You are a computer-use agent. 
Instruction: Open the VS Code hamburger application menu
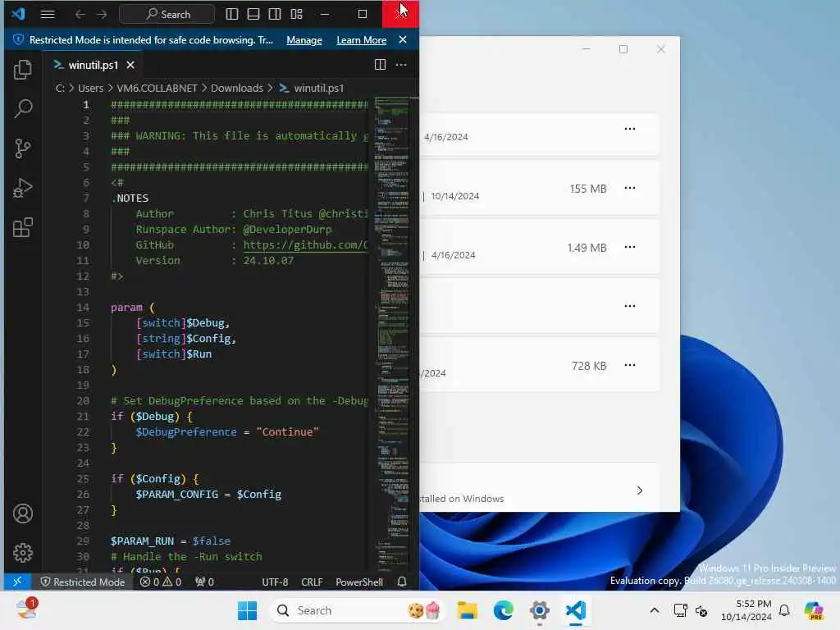coord(48,14)
